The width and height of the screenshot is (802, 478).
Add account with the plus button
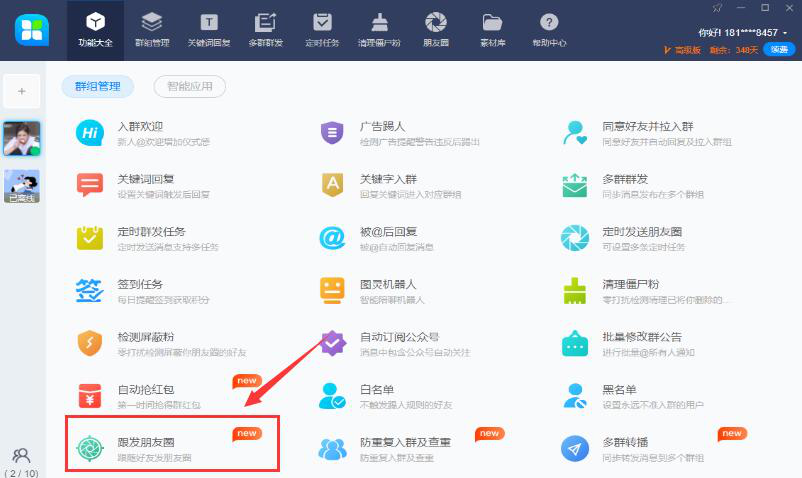click(x=21, y=91)
